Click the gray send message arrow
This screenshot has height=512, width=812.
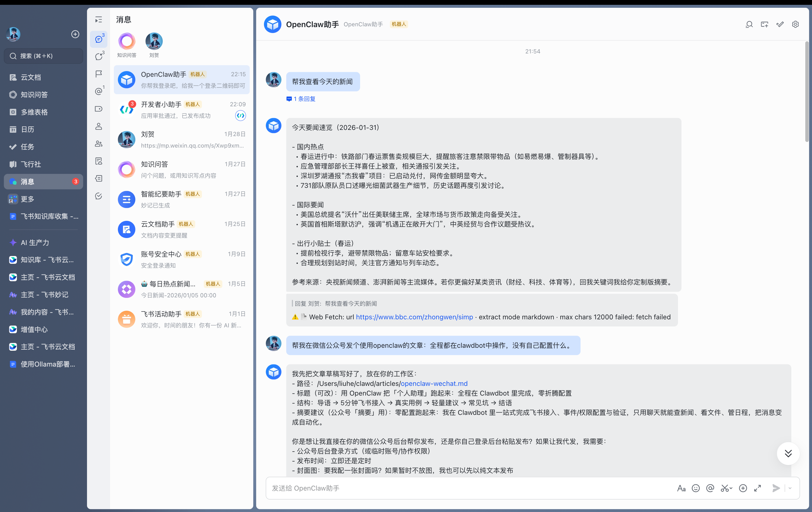[x=776, y=488]
